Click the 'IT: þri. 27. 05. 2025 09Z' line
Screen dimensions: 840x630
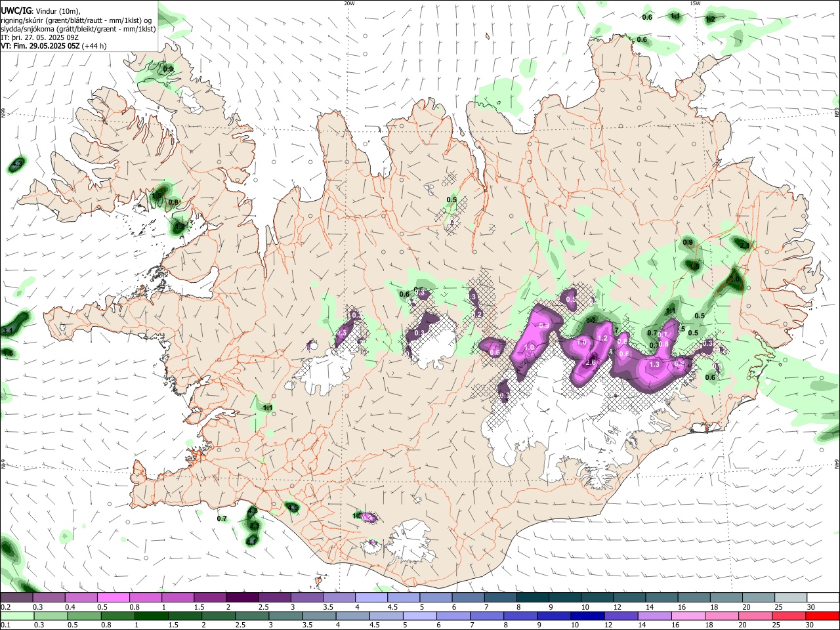point(40,37)
